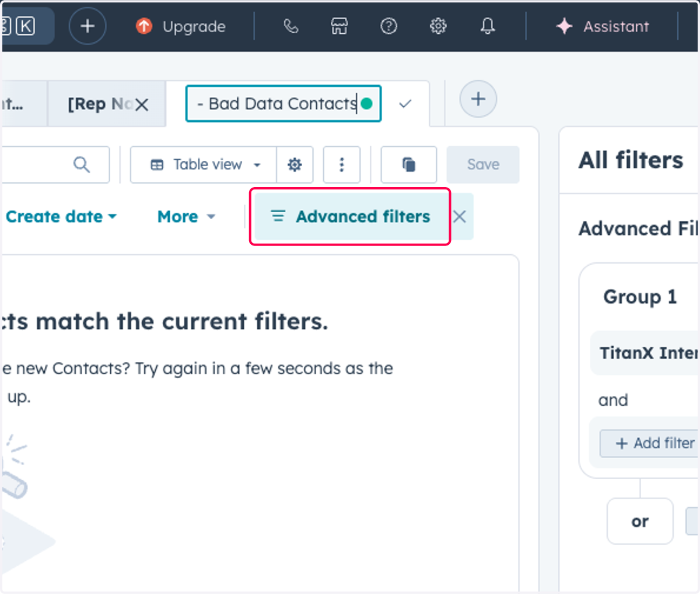700x594 pixels.
Task: Confirm view name with checkmark
Action: (405, 104)
